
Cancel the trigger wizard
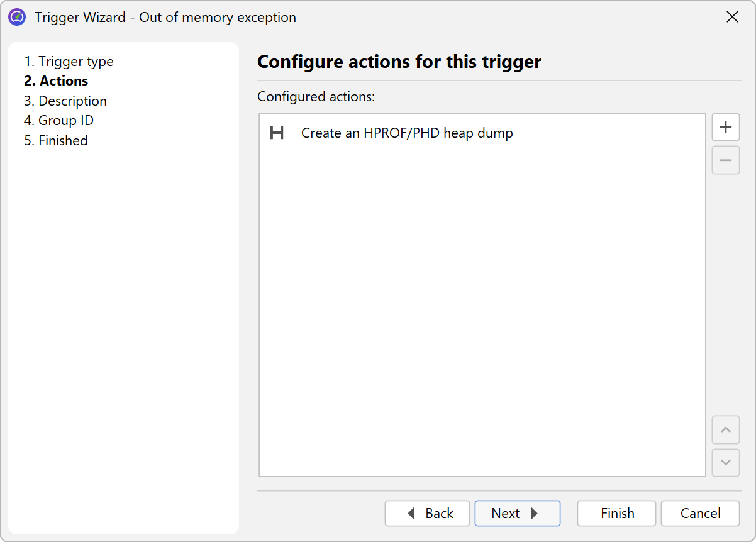point(700,514)
